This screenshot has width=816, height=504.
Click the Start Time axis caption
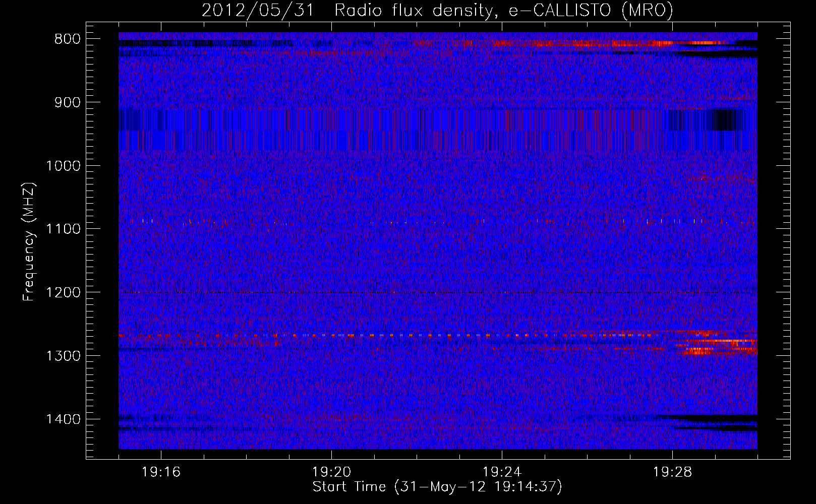click(x=437, y=487)
